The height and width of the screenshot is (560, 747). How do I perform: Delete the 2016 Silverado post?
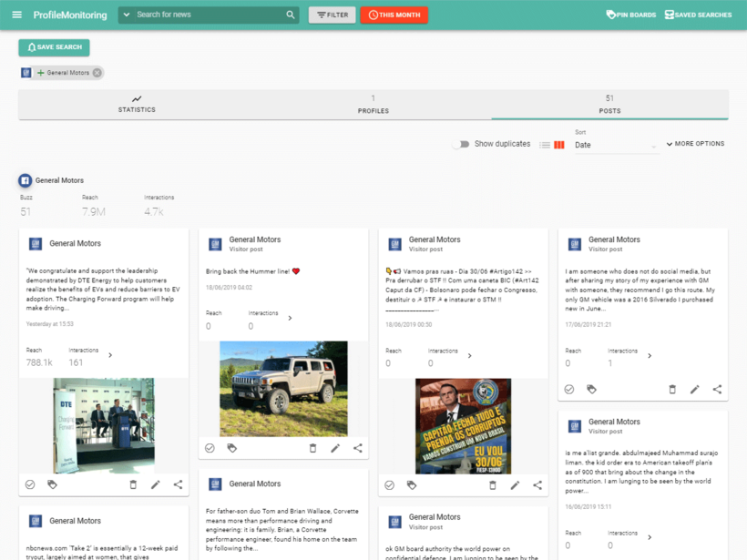672,390
